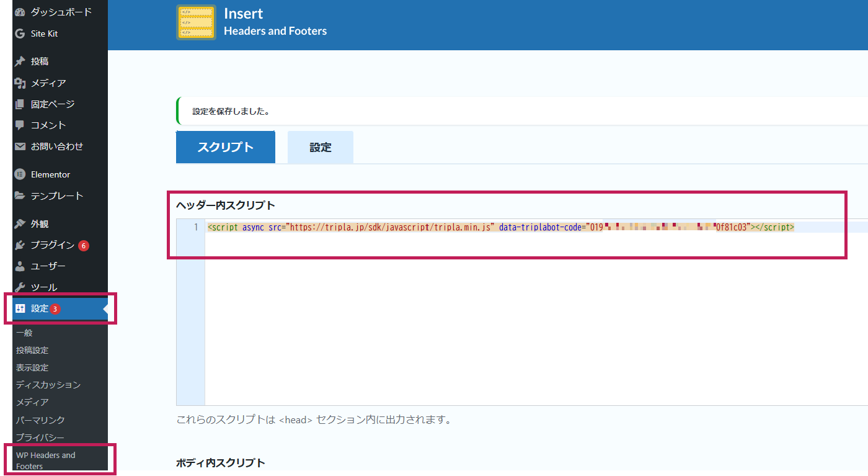This screenshot has width=868, height=476.
Task: Click the Pages (固定ページ) icon
Action: 20,104
